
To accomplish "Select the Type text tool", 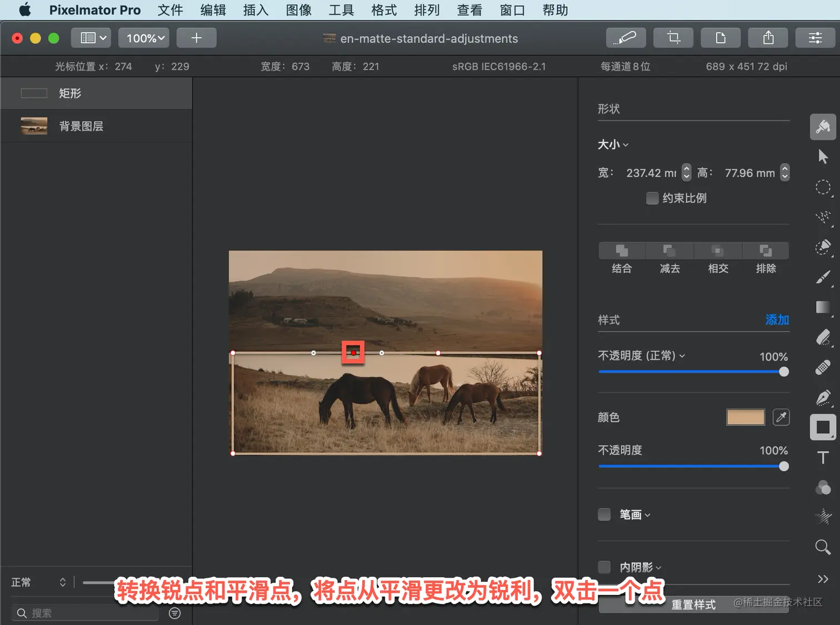I will (x=823, y=457).
